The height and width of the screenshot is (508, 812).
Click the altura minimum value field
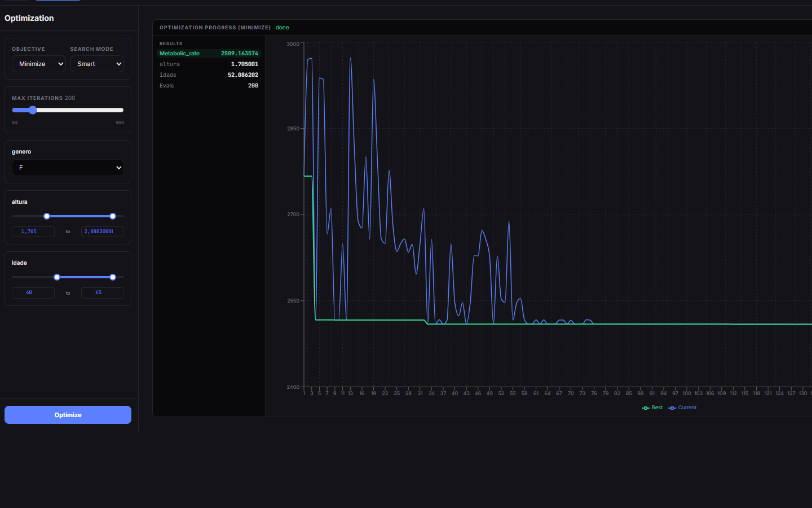pos(33,231)
